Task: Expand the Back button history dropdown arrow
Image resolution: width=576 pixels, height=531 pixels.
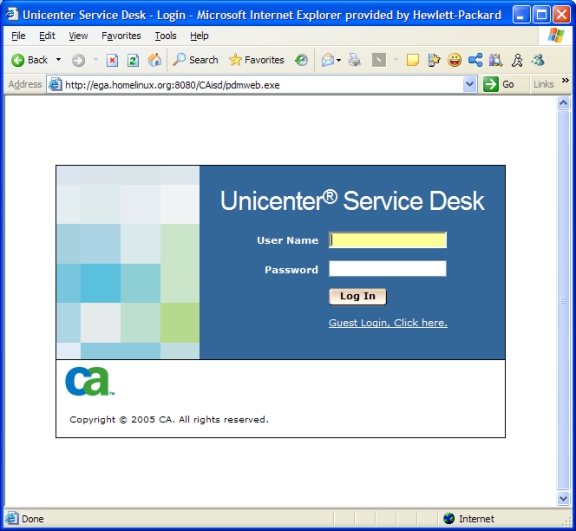Action: tap(58, 59)
